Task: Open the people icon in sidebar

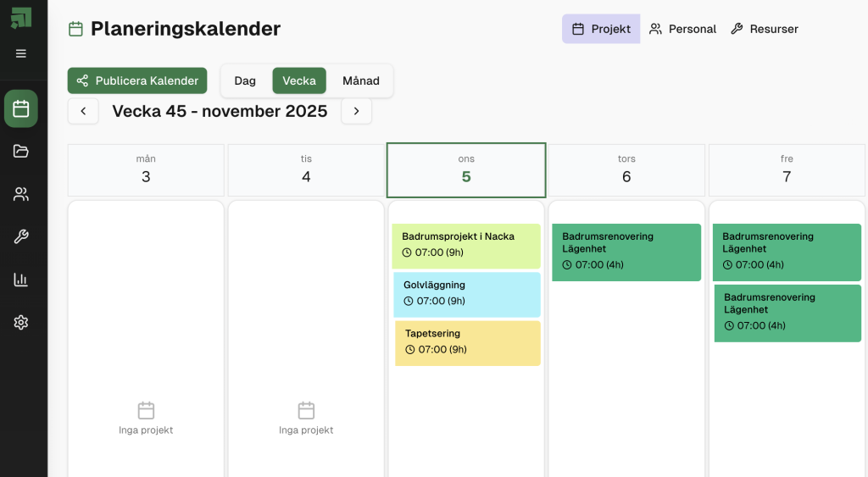Action: [21, 194]
